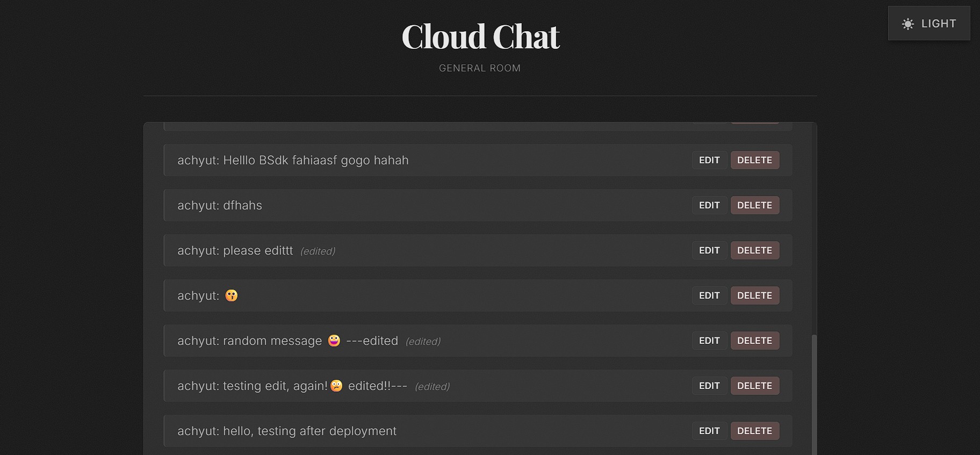Edit the 'dfhahs' message
Viewport: 980px width, 455px height.
click(709, 205)
